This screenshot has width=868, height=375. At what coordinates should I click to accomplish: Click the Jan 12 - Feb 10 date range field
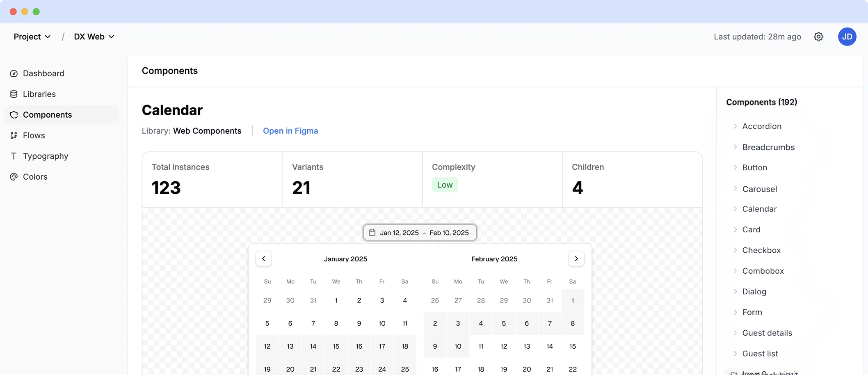coord(420,232)
